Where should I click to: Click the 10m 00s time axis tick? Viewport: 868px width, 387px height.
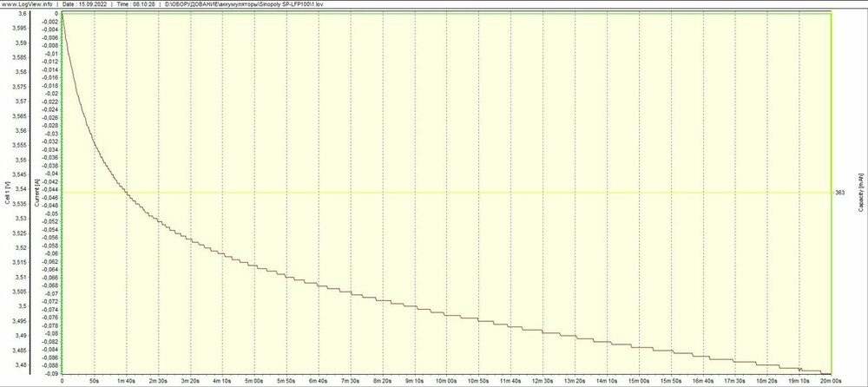[x=447, y=382]
